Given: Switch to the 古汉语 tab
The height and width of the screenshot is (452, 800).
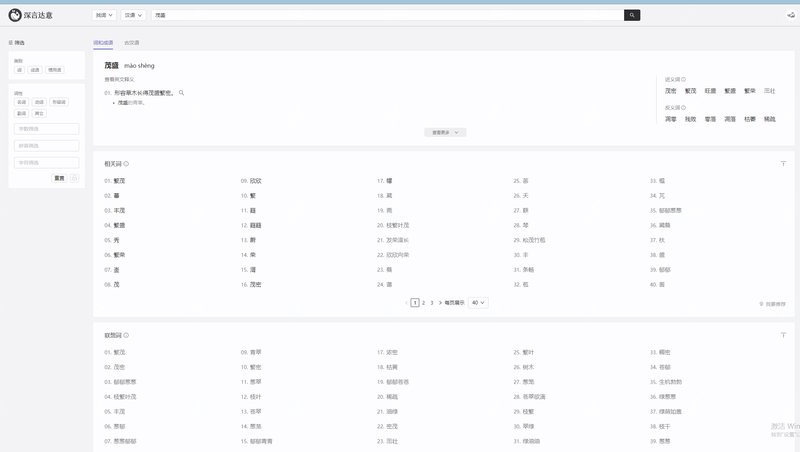Looking at the screenshot, I should coord(132,43).
